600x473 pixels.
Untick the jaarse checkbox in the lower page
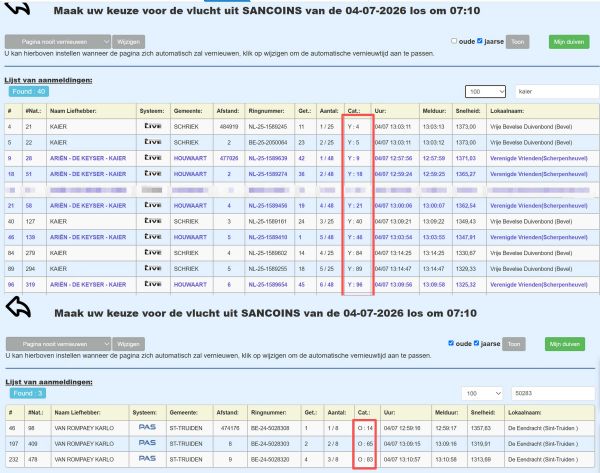(476, 343)
